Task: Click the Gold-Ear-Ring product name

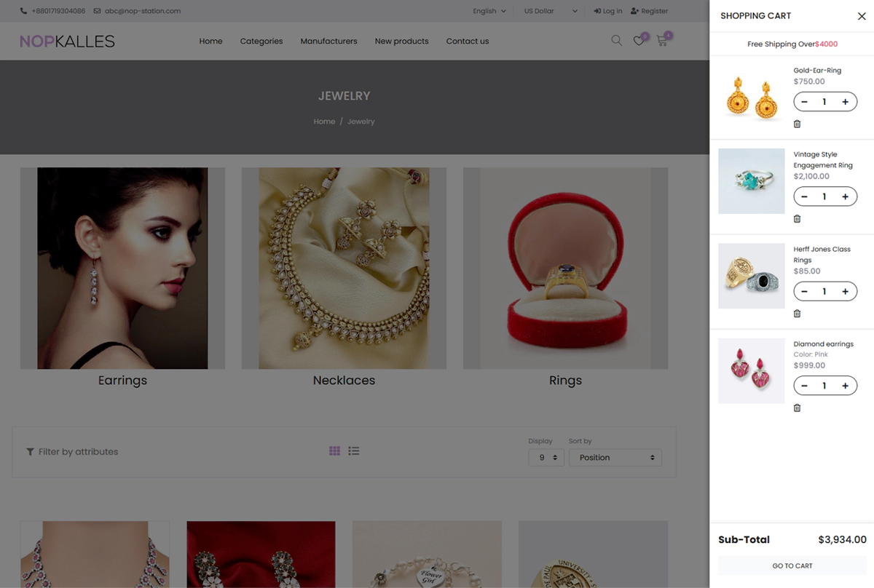Action: click(x=817, y=71)
